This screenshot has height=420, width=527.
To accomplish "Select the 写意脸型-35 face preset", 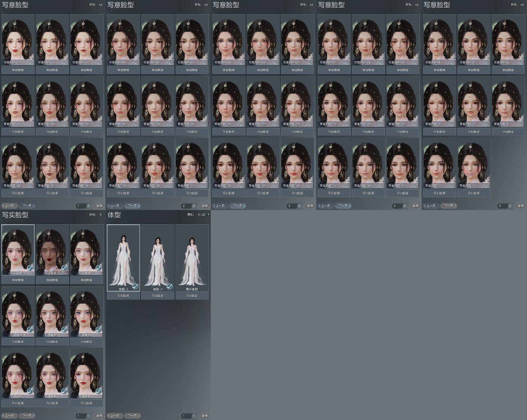I will (123, 40).
